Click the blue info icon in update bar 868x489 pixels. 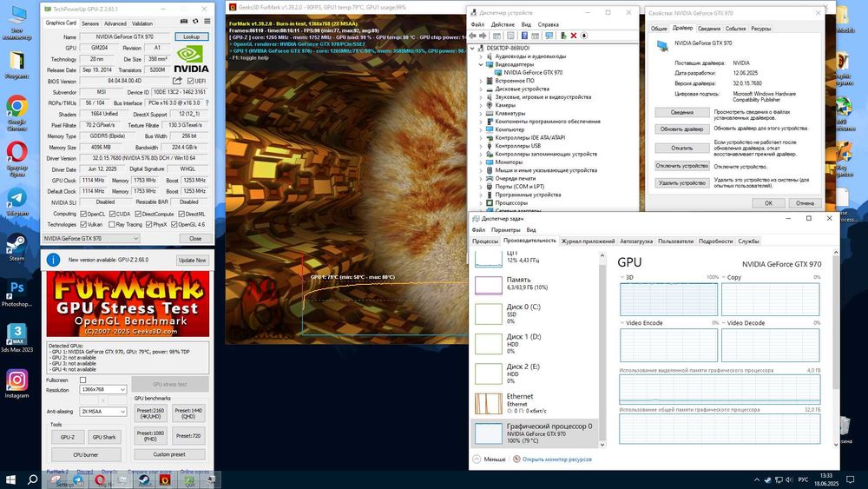pos(53,260)
